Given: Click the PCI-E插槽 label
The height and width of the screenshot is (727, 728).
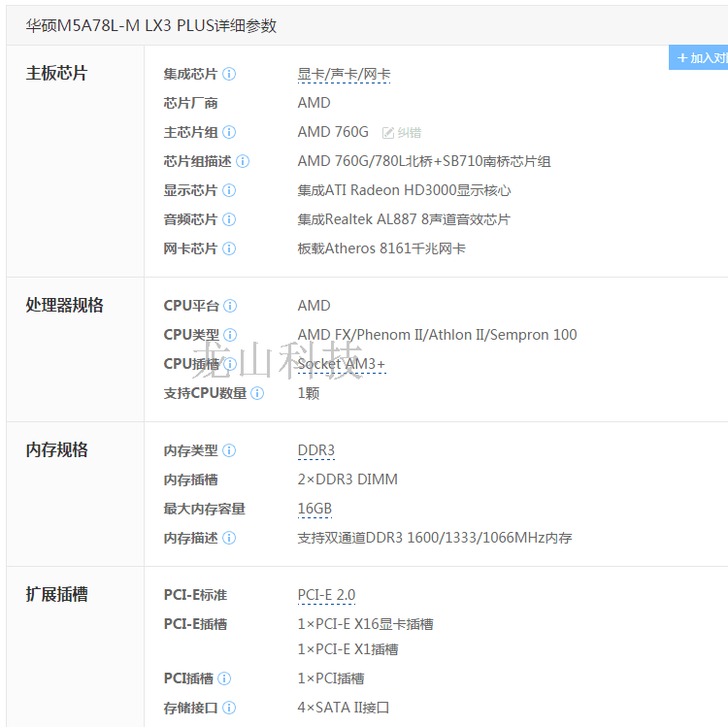Looking at the screenshot, I should click(195, 624).
